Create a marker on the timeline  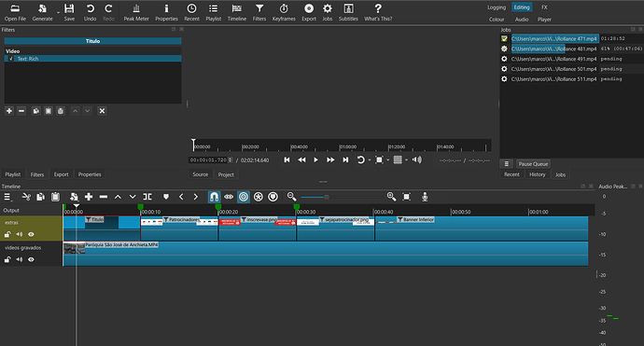point(166,197)
